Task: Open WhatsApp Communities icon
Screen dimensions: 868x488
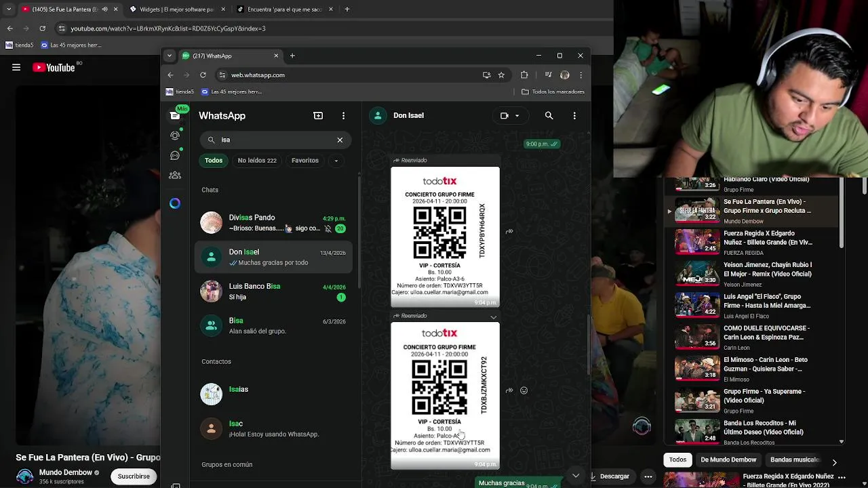Action: 175,175
